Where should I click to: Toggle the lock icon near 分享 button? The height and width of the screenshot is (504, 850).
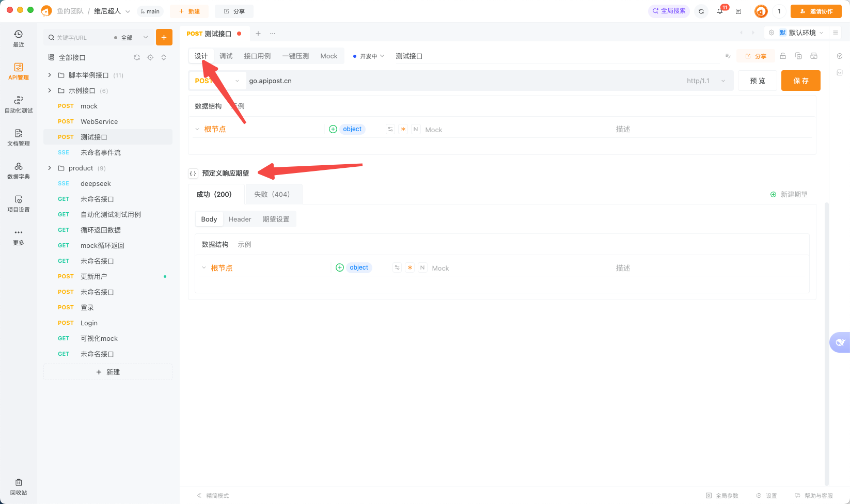783,56
